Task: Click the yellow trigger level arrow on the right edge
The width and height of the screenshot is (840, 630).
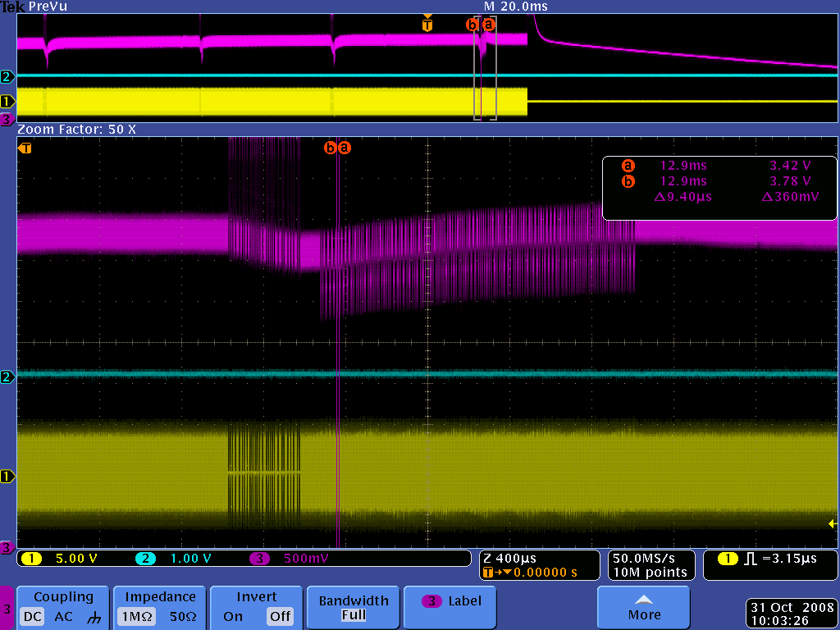Action: pos(833,523)
